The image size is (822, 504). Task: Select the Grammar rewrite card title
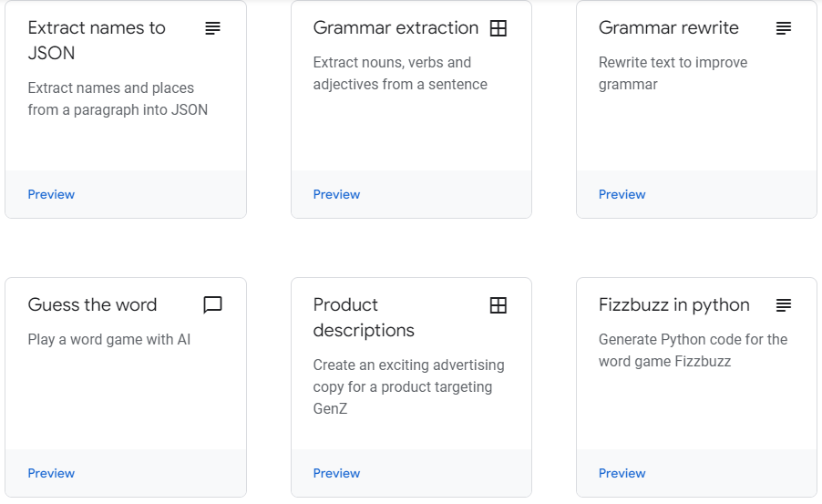(x=668, y=27)
